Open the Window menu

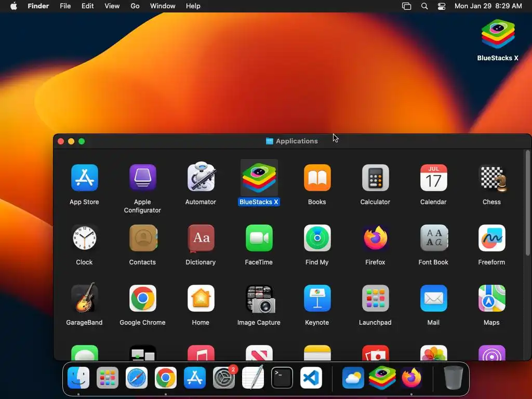click(x=163, y=6)
